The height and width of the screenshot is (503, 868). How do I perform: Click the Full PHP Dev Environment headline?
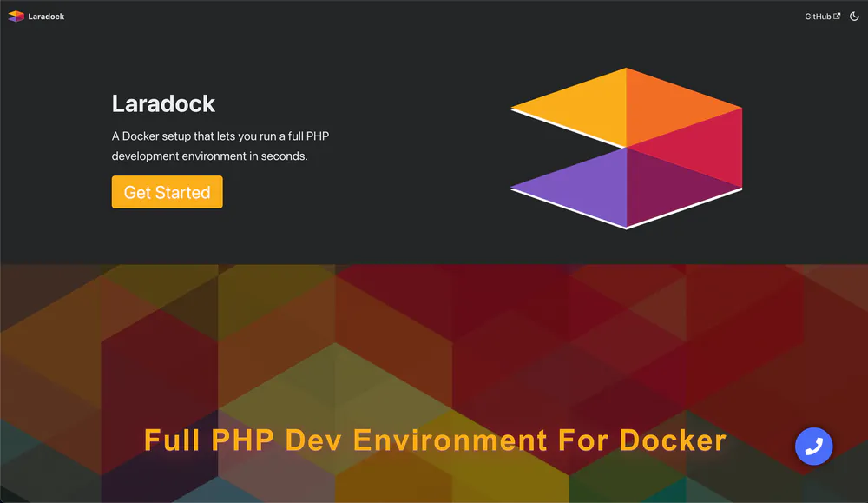[x=434, y=440]
